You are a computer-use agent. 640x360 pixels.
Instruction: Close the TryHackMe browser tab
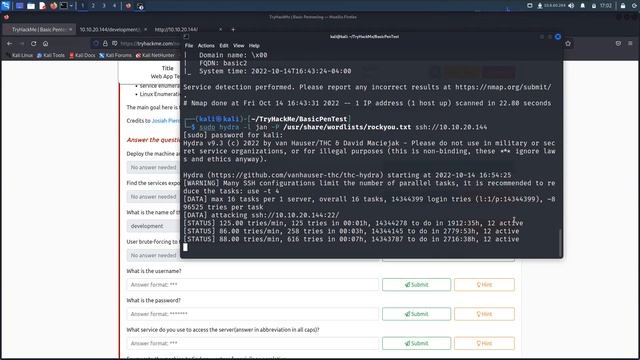[71, 29]
